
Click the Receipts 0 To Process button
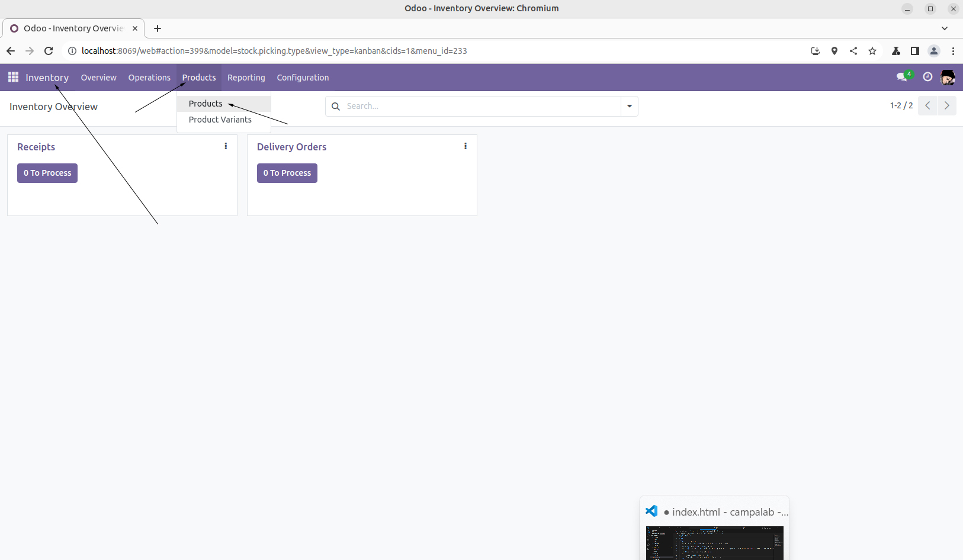click(47, 173)
